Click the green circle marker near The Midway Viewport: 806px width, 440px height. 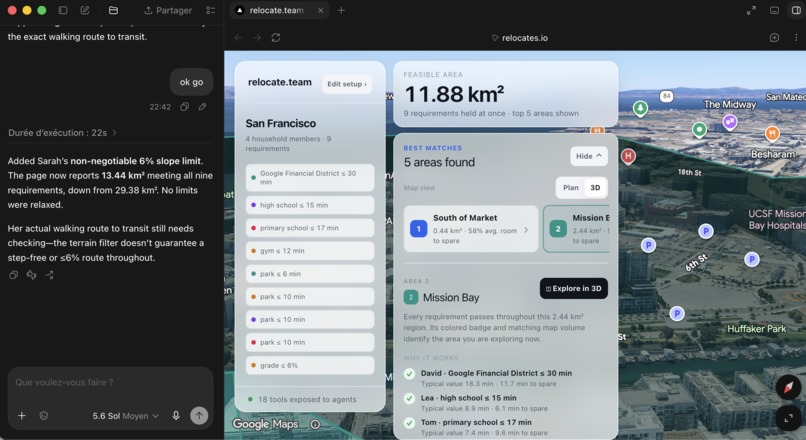click(x=699, y=130)
